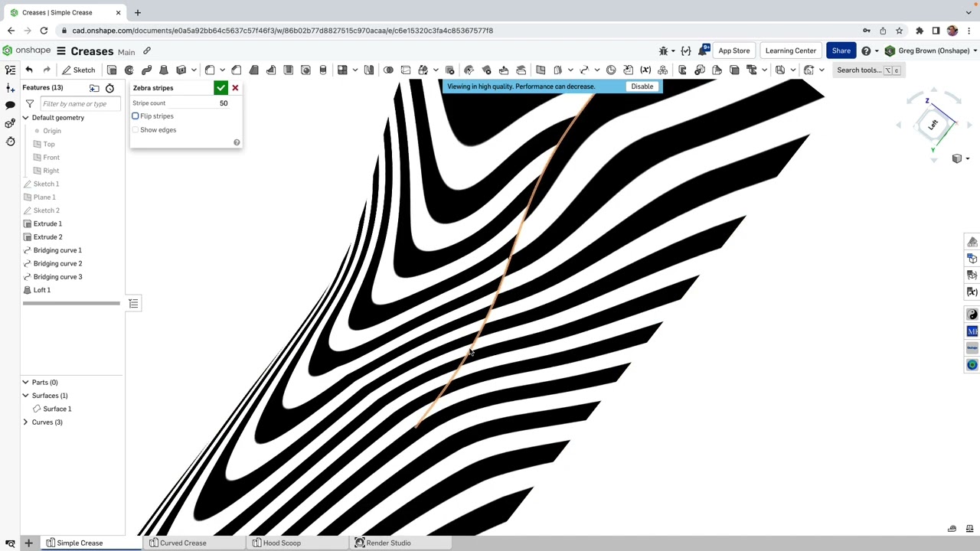The image size is (980, 551).
Task: Open the FeatureScript braces icon
Action: (x=686, y=51)
